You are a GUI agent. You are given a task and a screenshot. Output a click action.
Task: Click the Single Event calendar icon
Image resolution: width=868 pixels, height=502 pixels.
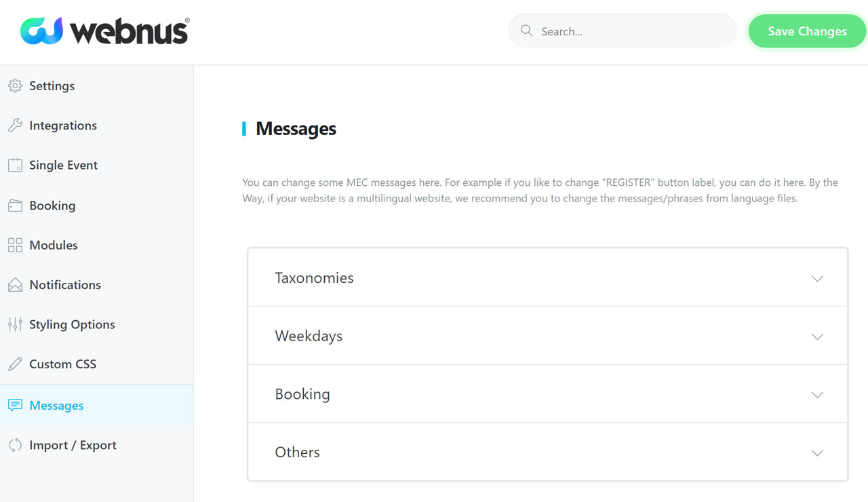(x=15, y=165)
